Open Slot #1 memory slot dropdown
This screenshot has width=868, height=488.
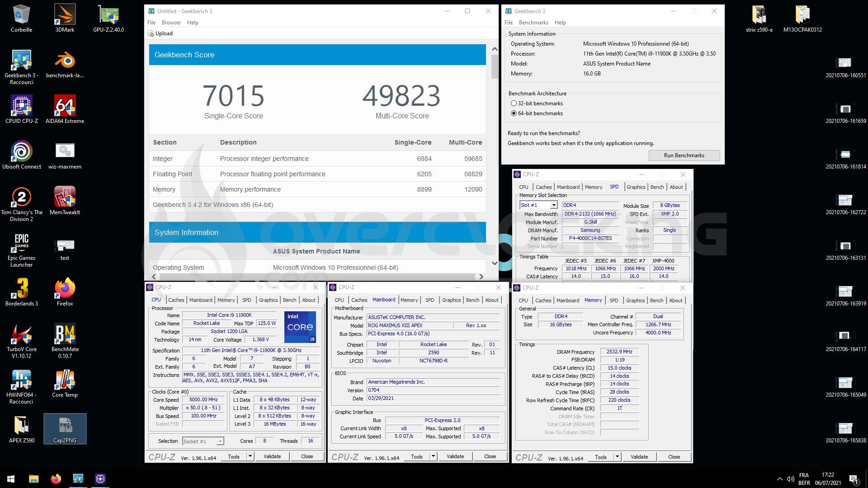pos(538,205)
